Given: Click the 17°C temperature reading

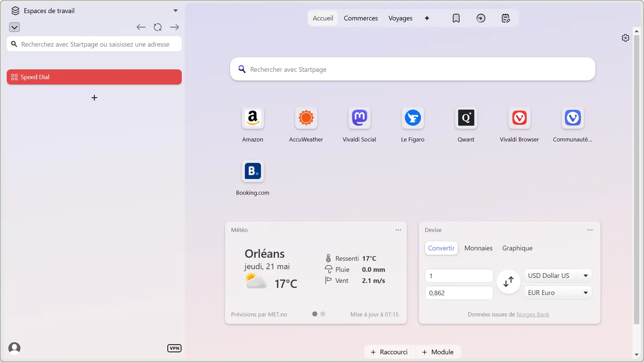Looking at the screenshot, I should (x=286, y=284).
